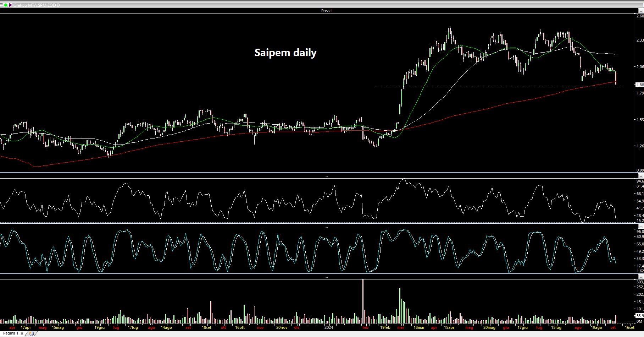The width and height of the screenshot is (644, 337).
Task: Click the divider handle above stochastic panel
Action: [326, 227]
